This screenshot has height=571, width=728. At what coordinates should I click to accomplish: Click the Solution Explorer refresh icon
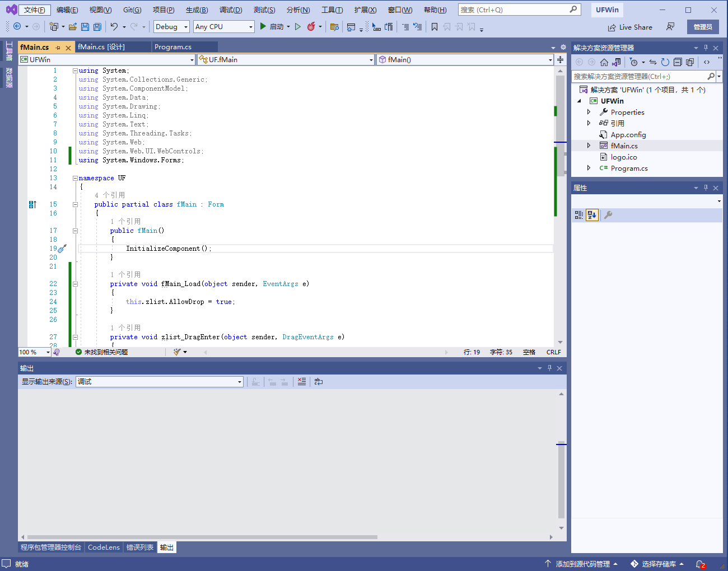[x=665, y=62]
